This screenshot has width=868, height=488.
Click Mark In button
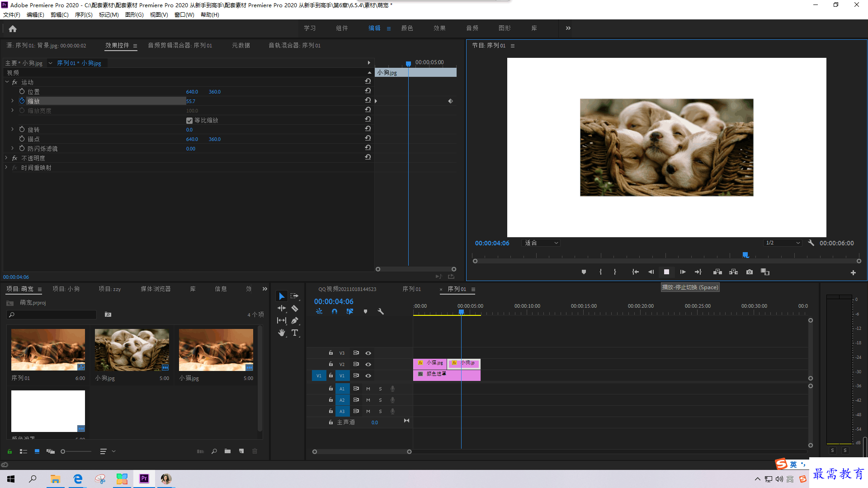(x=600, y=272)
